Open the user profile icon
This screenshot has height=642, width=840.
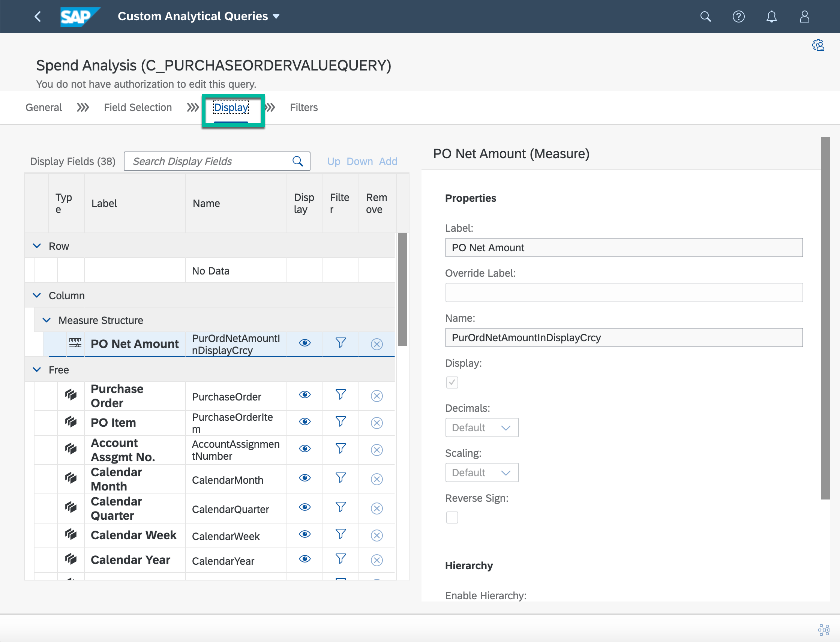[x=804, y=16]
